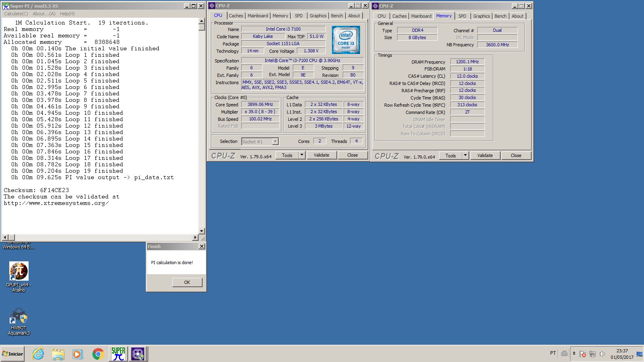This screenshot has height=362, width=644.
Task: Open the Calculate(C) menu in Super PI
Action: click(16, 14)
